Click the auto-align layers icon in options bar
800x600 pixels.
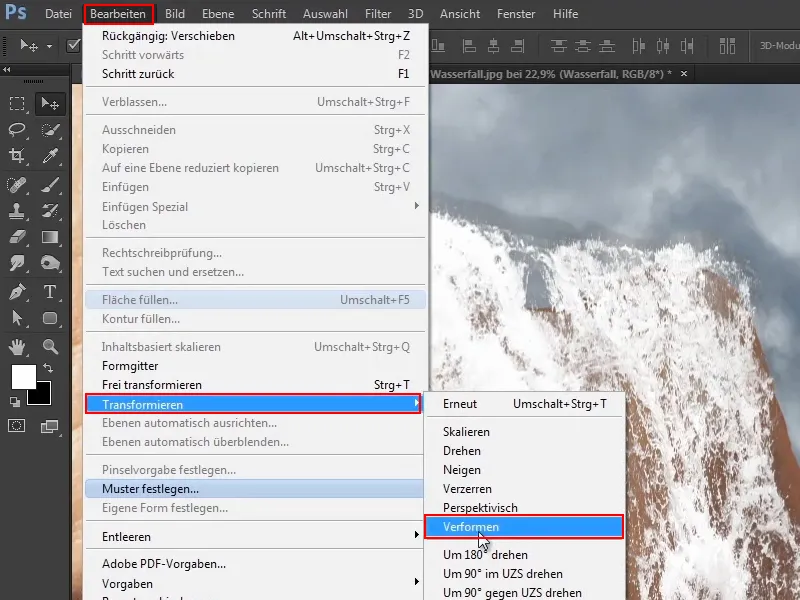pos(727,46)
